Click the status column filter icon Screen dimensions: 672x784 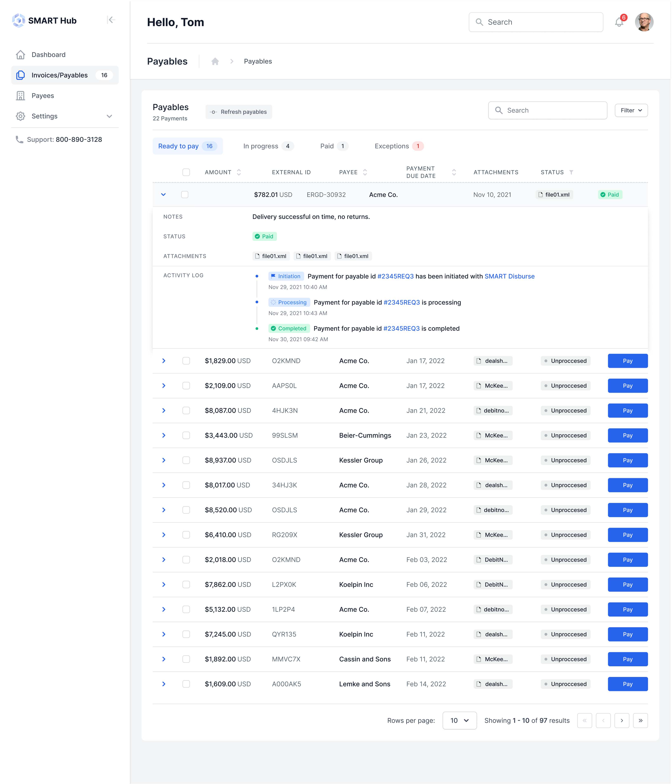click(571, 172)
